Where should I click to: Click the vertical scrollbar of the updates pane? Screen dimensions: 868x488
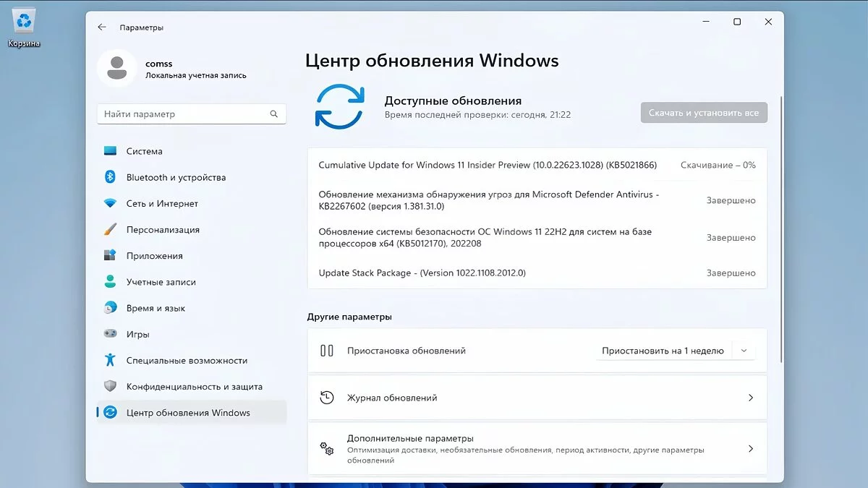[780, 228]
